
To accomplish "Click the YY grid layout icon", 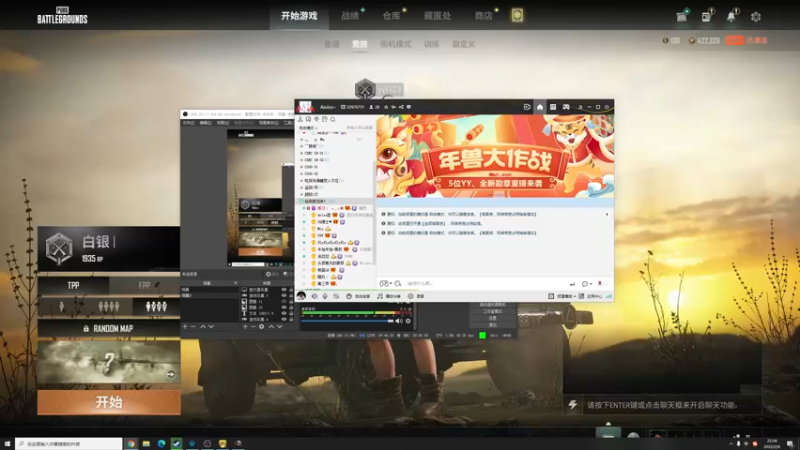I will (x=553, y=107).
